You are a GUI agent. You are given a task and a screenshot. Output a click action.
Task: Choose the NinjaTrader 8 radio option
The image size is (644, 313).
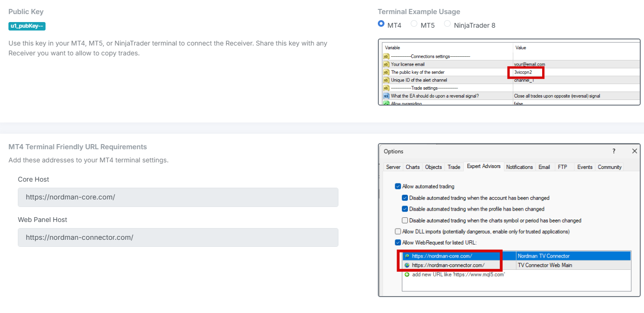click(x=447, y=24)
